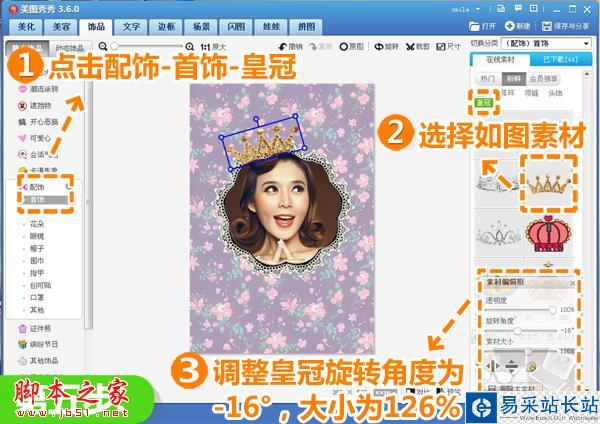600x424 pixels.
Task: Select the 新鲜 fresh filter
Action: [x=514, y=79]
